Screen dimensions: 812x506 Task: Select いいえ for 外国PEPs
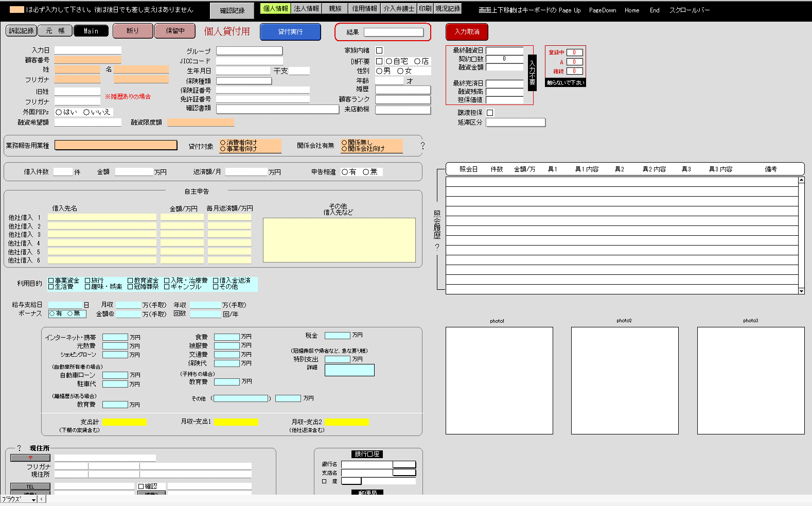coord(86,112)
